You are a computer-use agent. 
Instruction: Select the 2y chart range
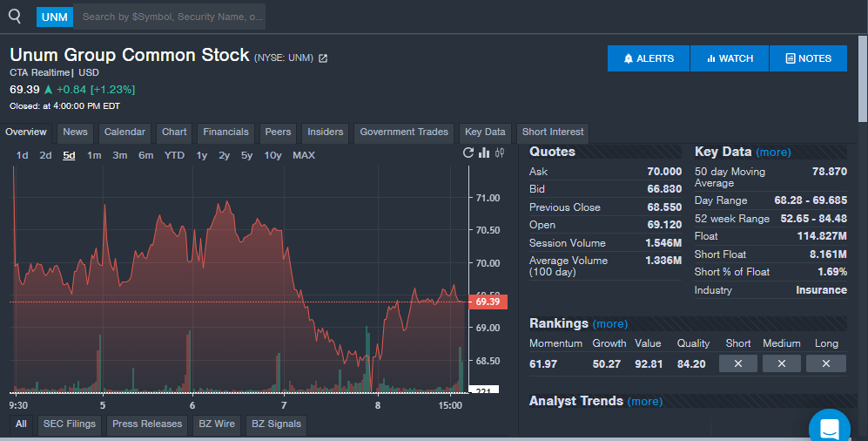(225, 155)
